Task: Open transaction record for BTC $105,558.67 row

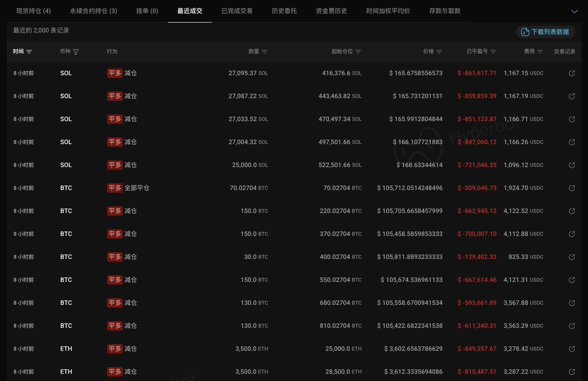Action: click(x=571, y=303)
